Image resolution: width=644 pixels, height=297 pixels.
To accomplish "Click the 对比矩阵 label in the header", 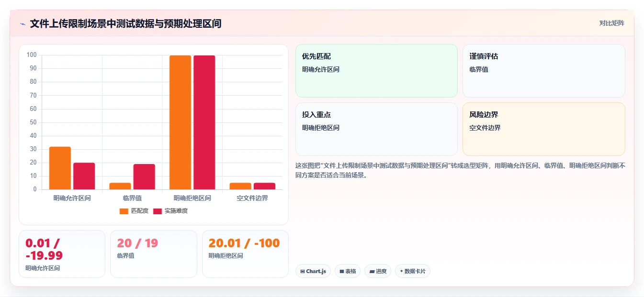I will tap(612, 23).
